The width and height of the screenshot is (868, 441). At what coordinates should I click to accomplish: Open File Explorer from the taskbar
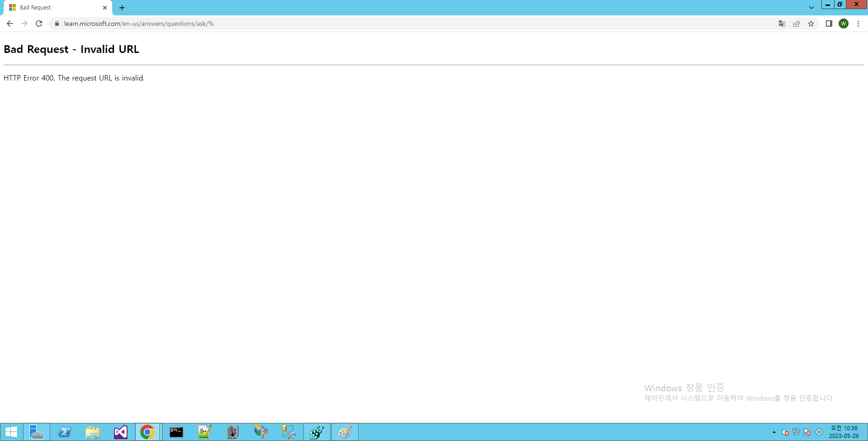(x=93, y=432)
